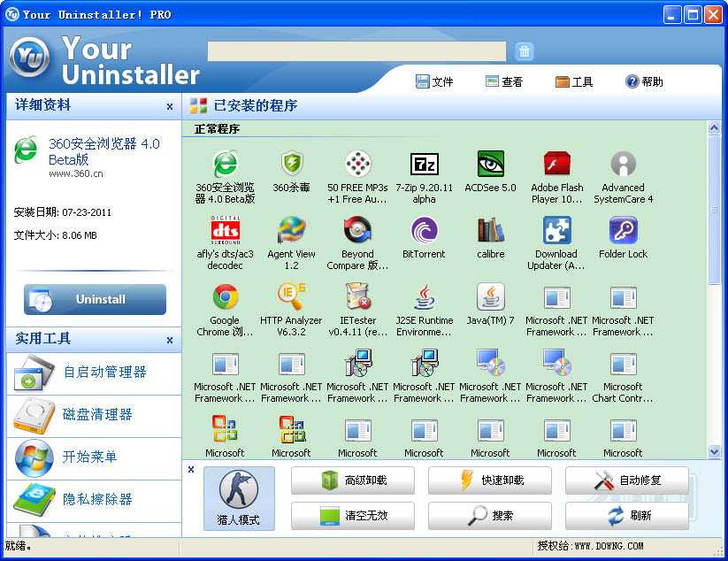Select the 7-Zip 9.20.11 alpha icon
This screenshot has height=561, width=728.
click(x=424, y=165)
